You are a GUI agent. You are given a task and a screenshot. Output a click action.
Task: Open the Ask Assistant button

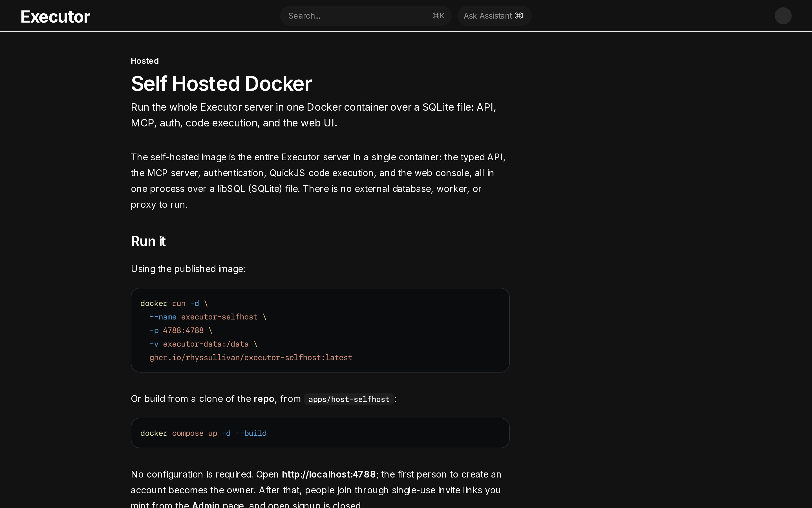pyautogui.click(x=494, y=16)
